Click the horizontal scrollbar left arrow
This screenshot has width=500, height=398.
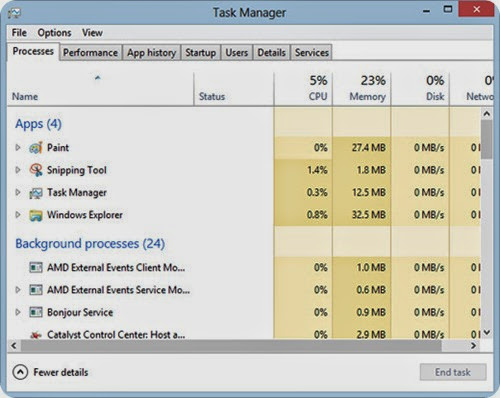click(14, 346)
